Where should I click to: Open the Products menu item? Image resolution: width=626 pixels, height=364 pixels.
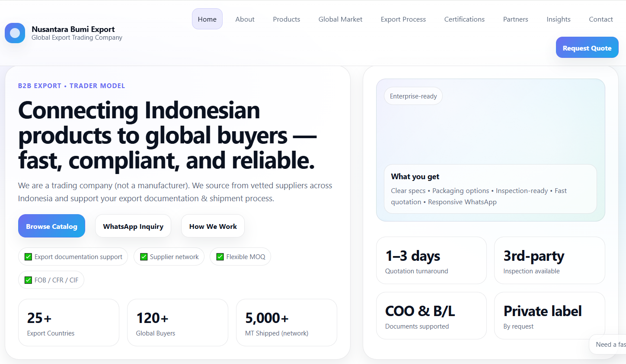[x=286, y=19]
